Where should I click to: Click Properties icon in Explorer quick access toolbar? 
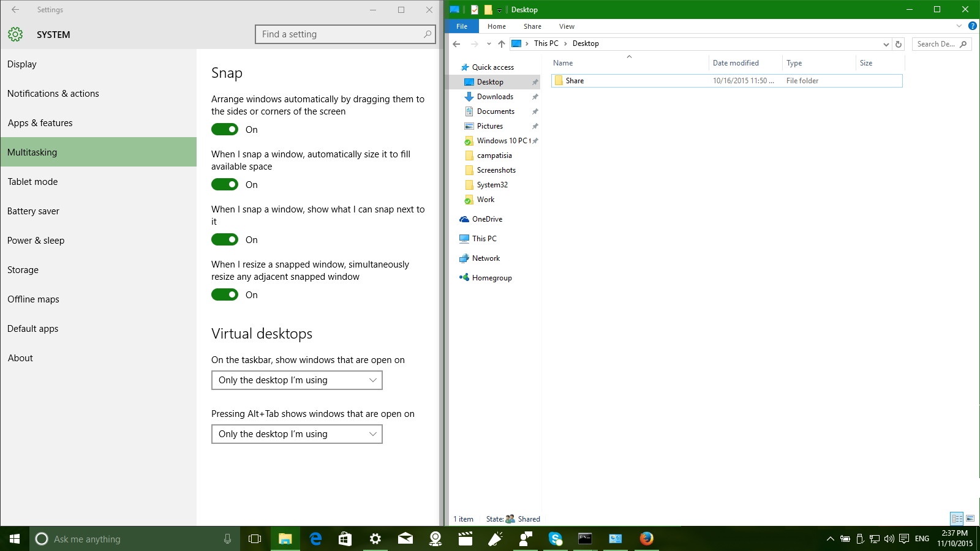[x=475, y=9]
